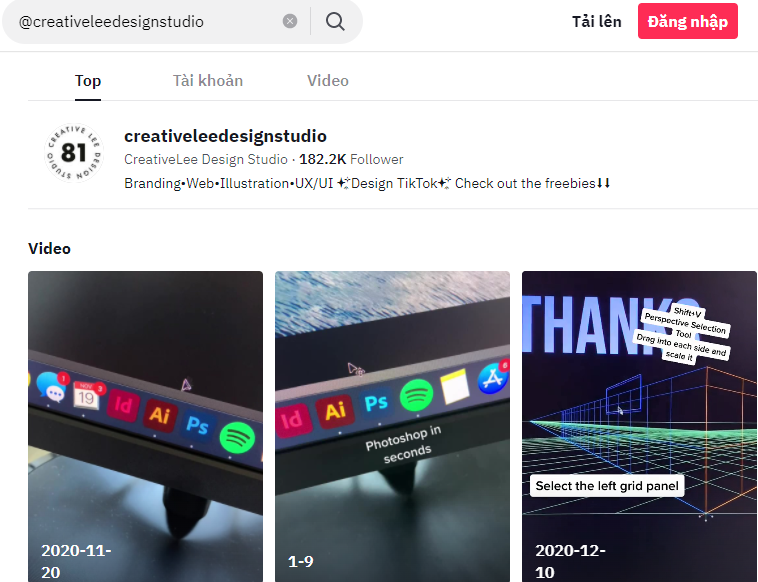Click the green Spotify icon in first video

[x=237, y=437]
